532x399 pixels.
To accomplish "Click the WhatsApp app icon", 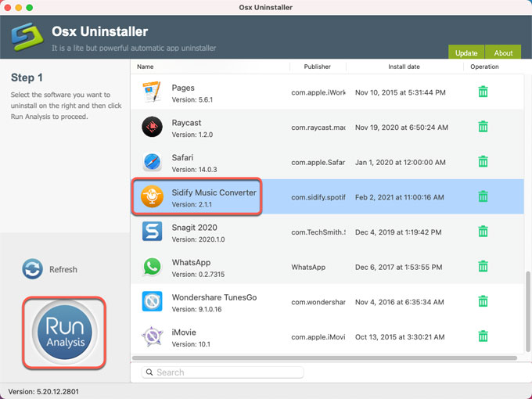I will pos(152,266).
